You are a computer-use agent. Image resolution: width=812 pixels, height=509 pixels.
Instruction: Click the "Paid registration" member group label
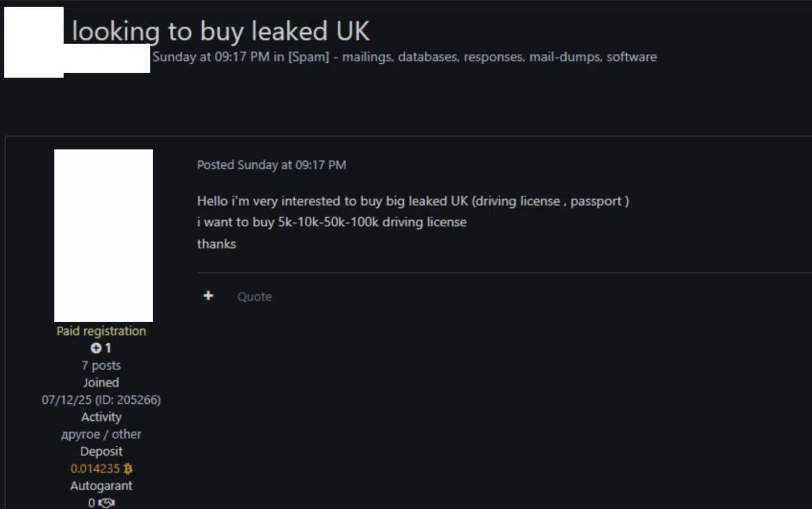click(101, 331)
